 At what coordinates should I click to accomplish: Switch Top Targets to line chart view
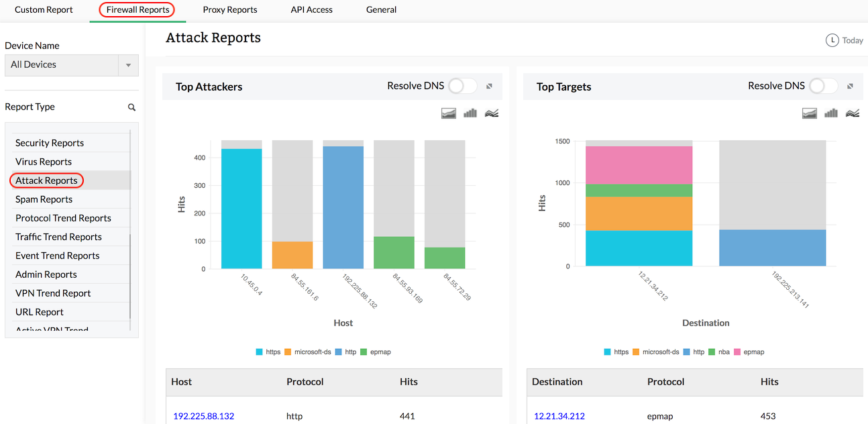[x=852, y=113]
